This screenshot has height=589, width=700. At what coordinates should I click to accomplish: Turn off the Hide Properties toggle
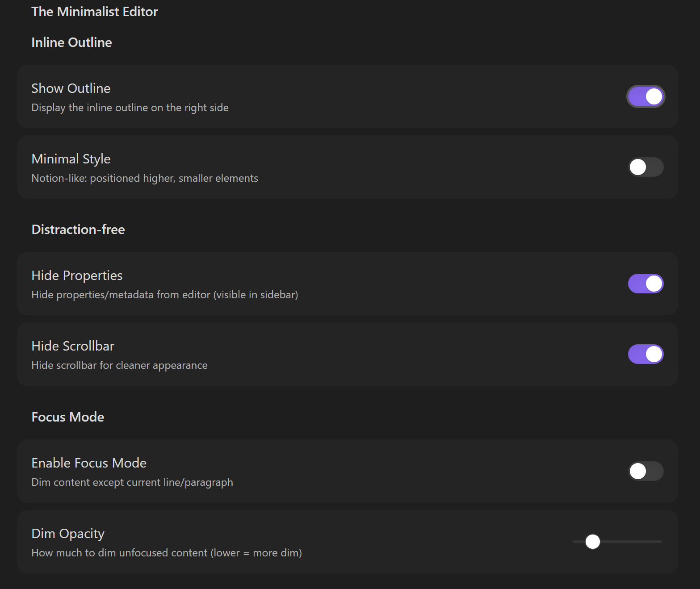point(646,283)
